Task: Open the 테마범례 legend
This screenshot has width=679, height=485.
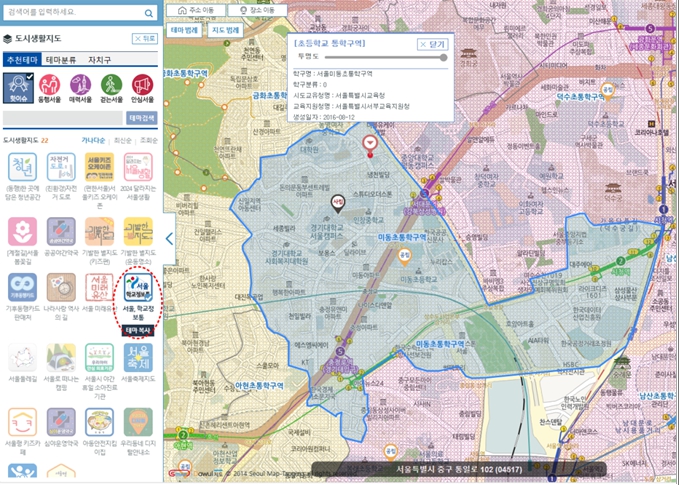Action: (x=184, y=30)
